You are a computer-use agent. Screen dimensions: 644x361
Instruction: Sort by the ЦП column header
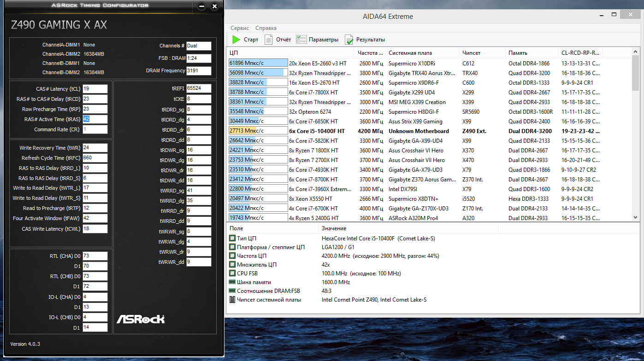290,53
